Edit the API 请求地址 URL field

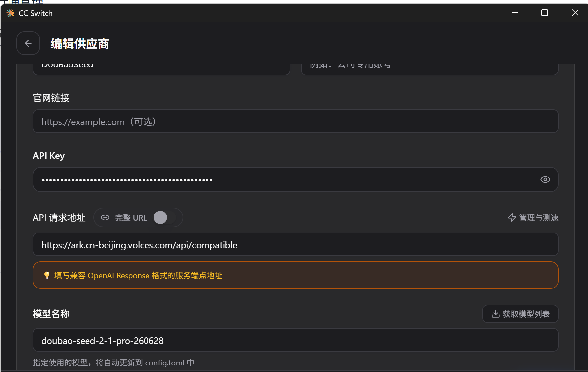coord(295,244)
